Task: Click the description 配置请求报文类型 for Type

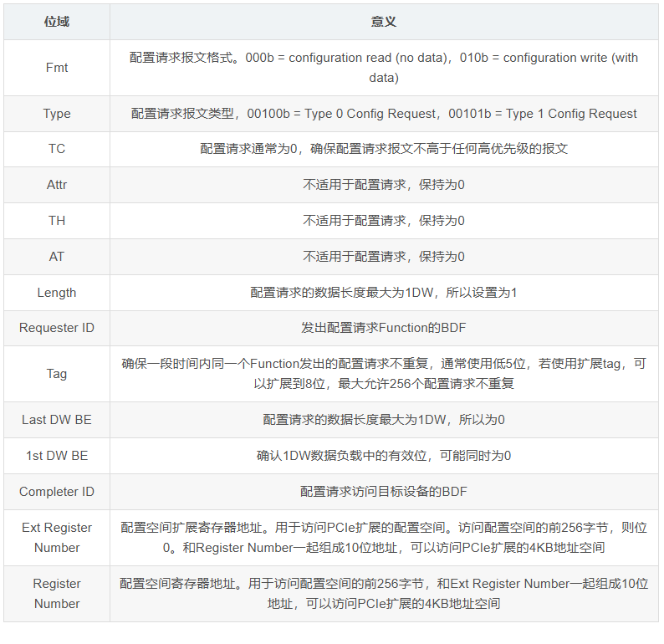Action: coord(384,114)
